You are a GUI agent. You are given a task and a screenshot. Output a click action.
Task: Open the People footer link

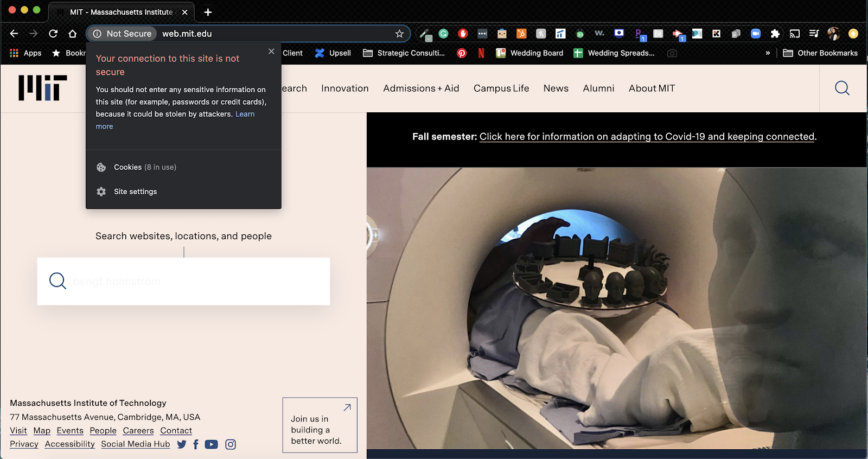pos(103,431)
